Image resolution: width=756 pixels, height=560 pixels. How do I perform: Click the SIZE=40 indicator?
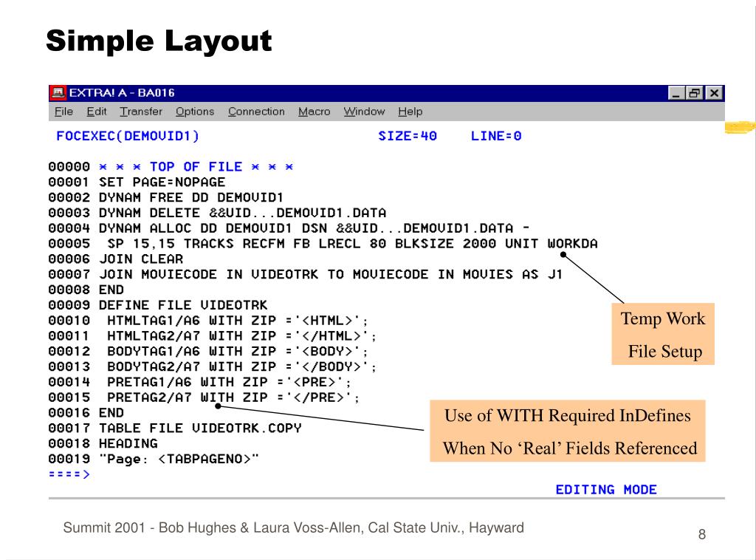408,136
